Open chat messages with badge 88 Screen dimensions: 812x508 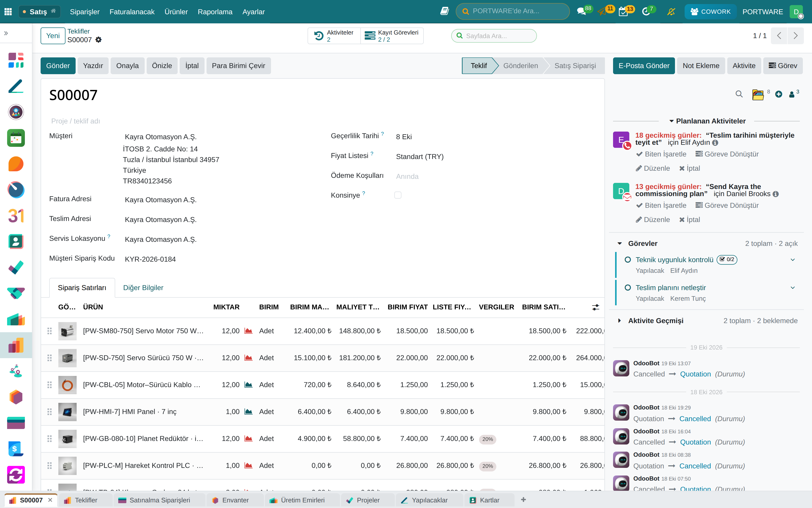(581, 12)
